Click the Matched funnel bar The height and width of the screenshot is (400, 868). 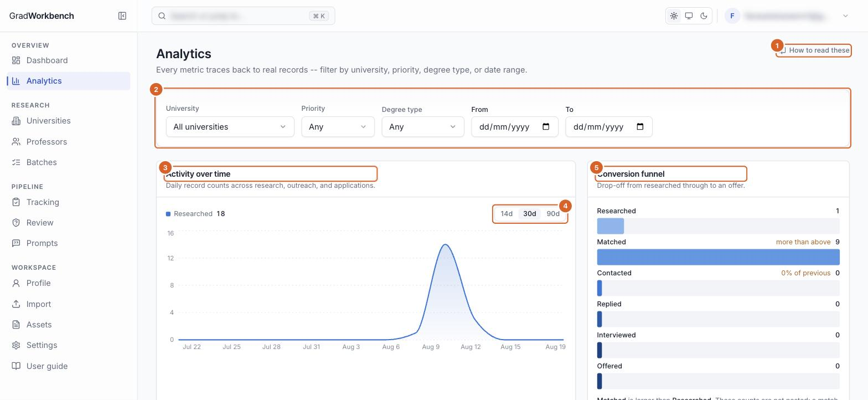coord(718,257)
